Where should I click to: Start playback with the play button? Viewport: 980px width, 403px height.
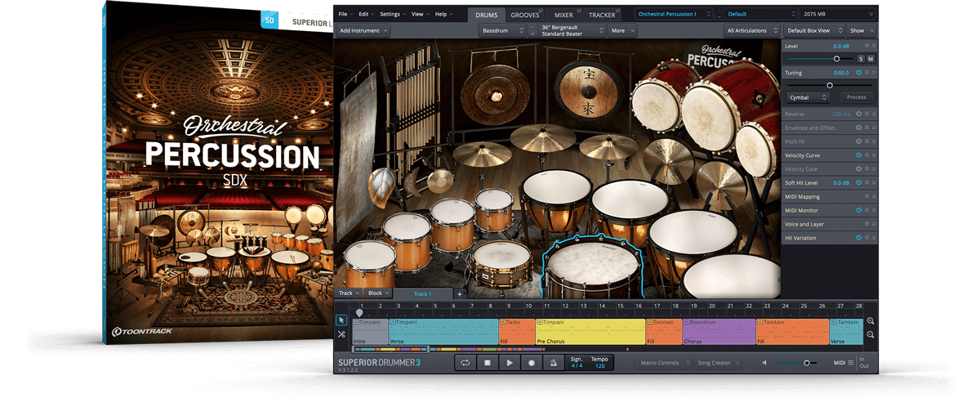point(510,362)
